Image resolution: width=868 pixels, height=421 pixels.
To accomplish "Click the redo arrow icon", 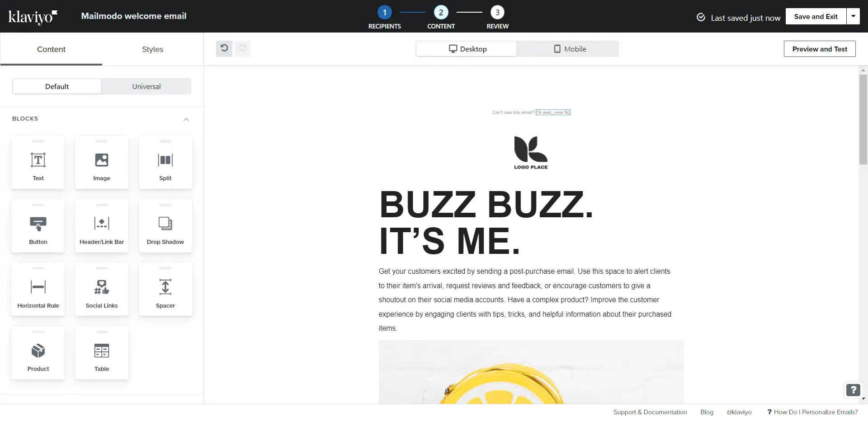I will 243,48.
